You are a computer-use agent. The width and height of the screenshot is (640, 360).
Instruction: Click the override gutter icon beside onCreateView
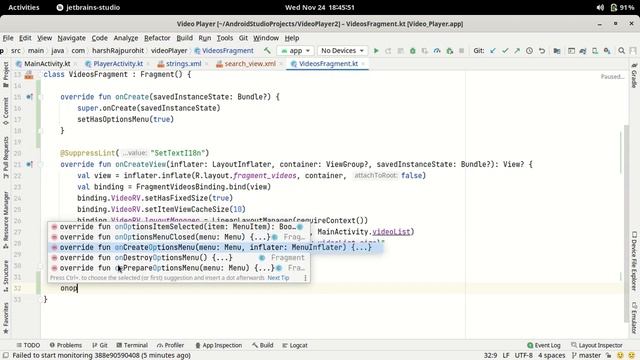coord(29,164)
